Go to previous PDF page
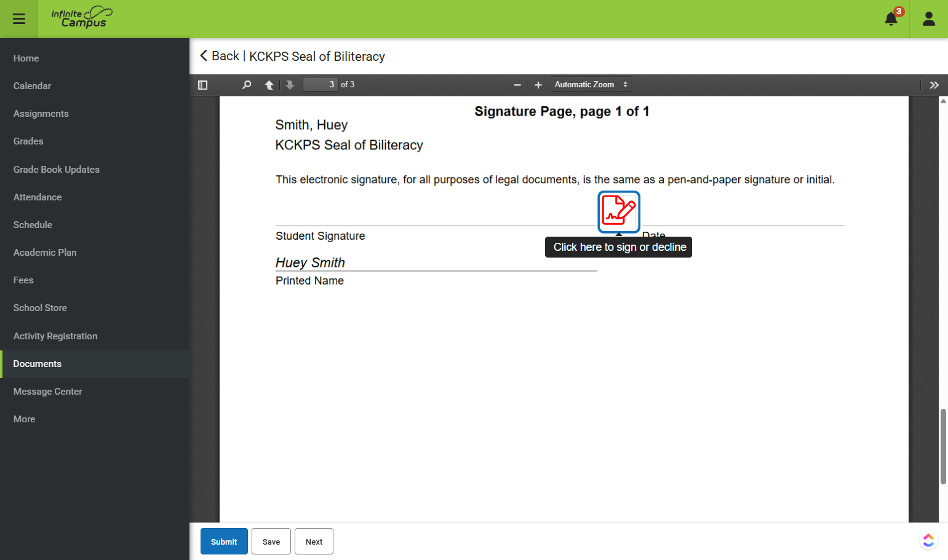This screenshot has width=948, height=560. point(269,85)
